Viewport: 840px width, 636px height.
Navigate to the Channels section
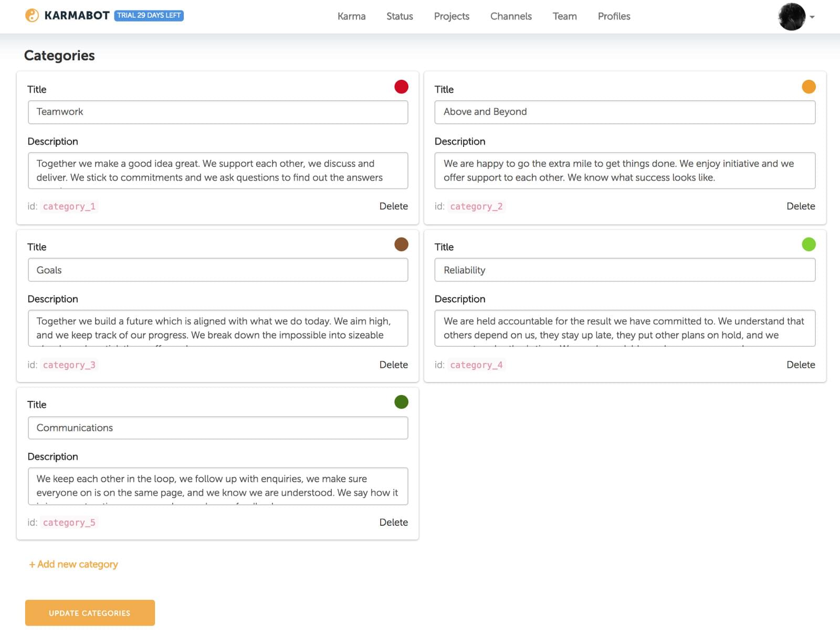511,16
